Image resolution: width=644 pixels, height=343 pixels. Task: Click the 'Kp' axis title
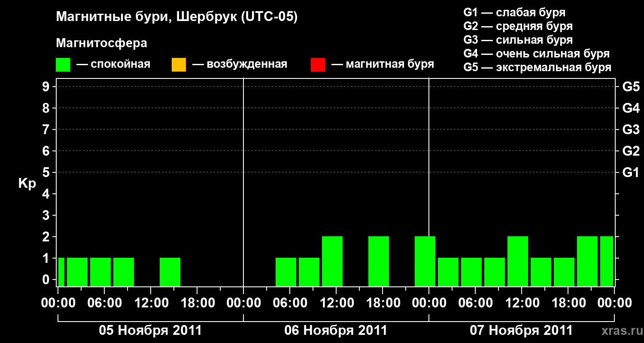pyautogui.click(x=27, y=184)
